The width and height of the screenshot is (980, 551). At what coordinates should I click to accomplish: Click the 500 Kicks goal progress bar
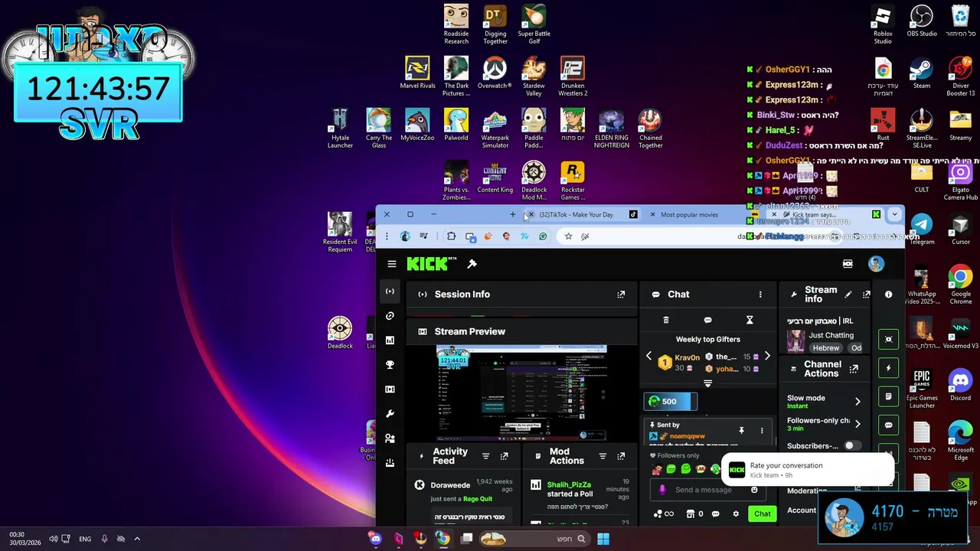tap(670, 401)
